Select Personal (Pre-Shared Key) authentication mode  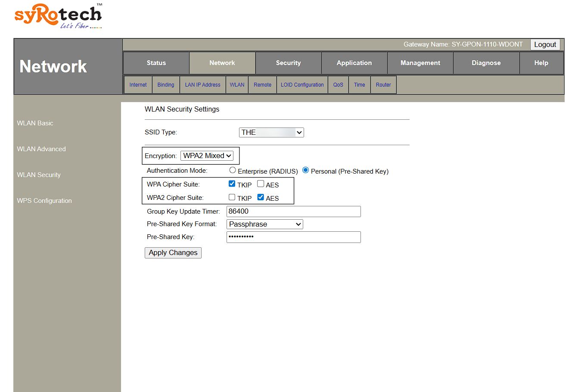pyautogui.click(x=306, y=171)
